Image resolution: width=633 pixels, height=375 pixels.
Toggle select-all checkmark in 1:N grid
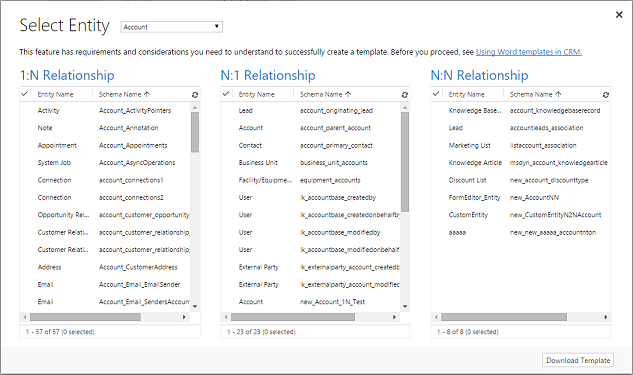[x=25, y=94]
